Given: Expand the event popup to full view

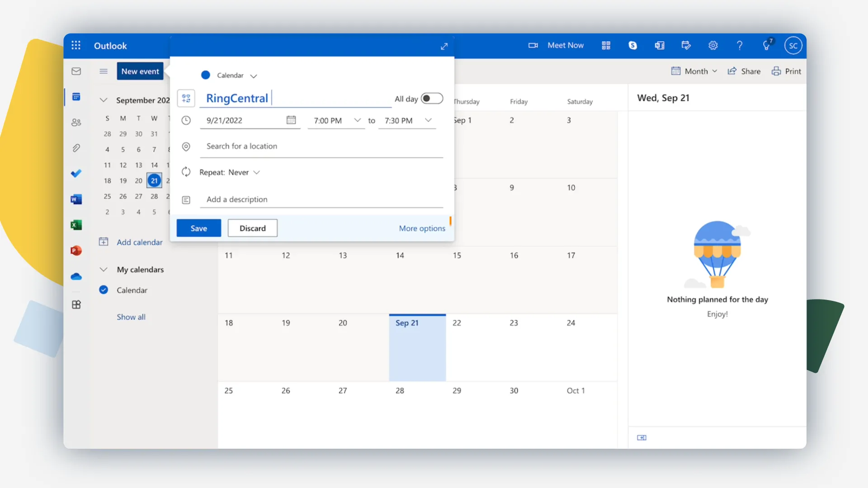Looking at the screenshot, I should click(444, 46).
